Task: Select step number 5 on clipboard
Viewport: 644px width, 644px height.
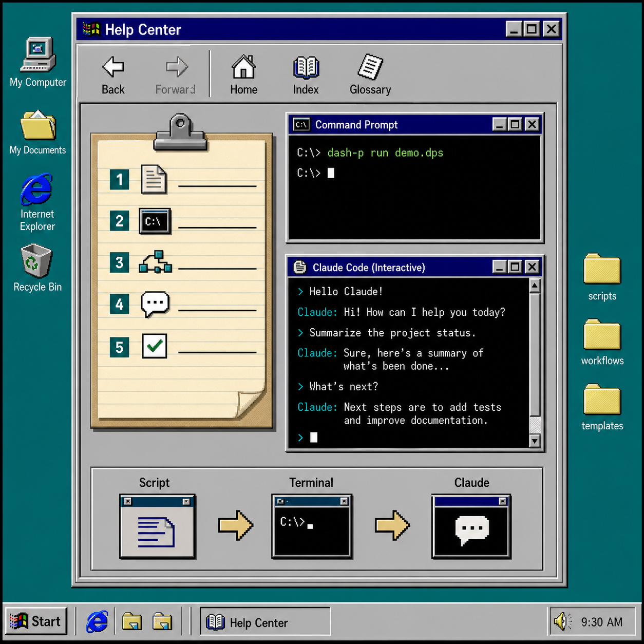Action: pos(119,347)
